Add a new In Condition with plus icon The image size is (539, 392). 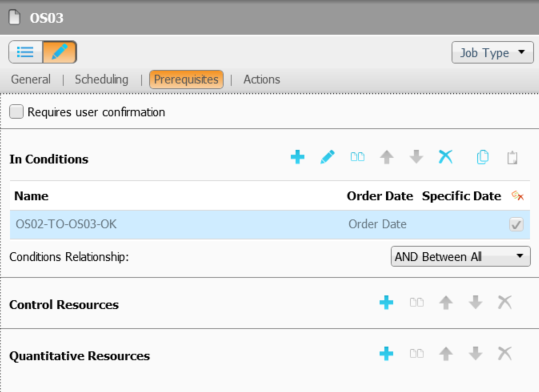click(x=297, y=157)
